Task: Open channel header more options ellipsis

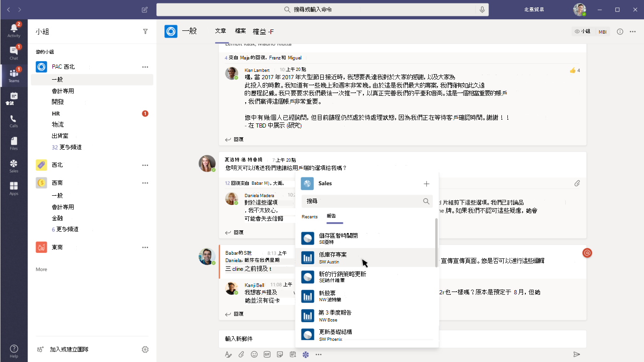Action: click(x=633, y=31)
